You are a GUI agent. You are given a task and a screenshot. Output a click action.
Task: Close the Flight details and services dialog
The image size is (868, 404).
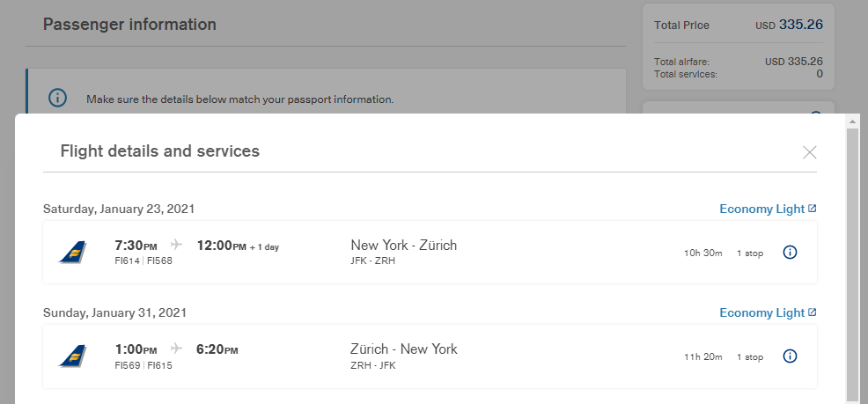[x=810, y=152]
